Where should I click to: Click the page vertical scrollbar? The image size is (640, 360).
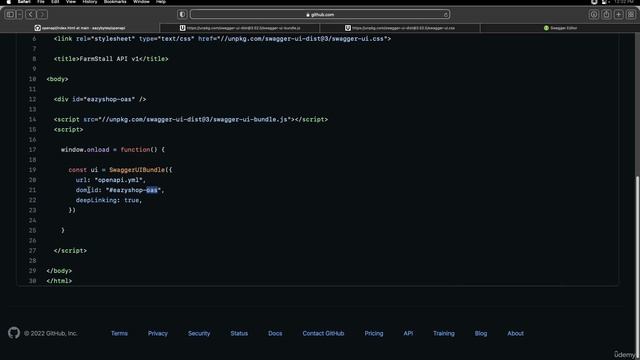coord(637,267)
